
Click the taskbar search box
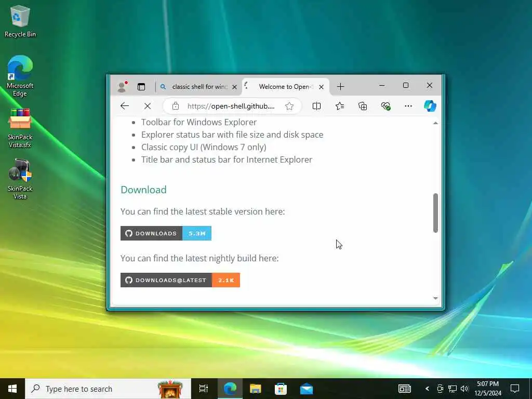108,389
